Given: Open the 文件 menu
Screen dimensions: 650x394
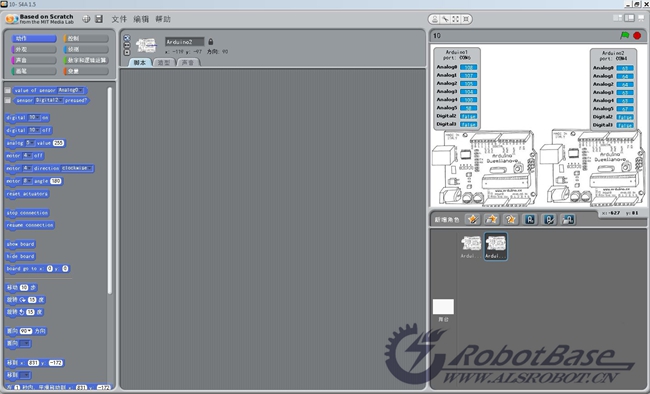Looking at the screenshot, I should point(119,19).
